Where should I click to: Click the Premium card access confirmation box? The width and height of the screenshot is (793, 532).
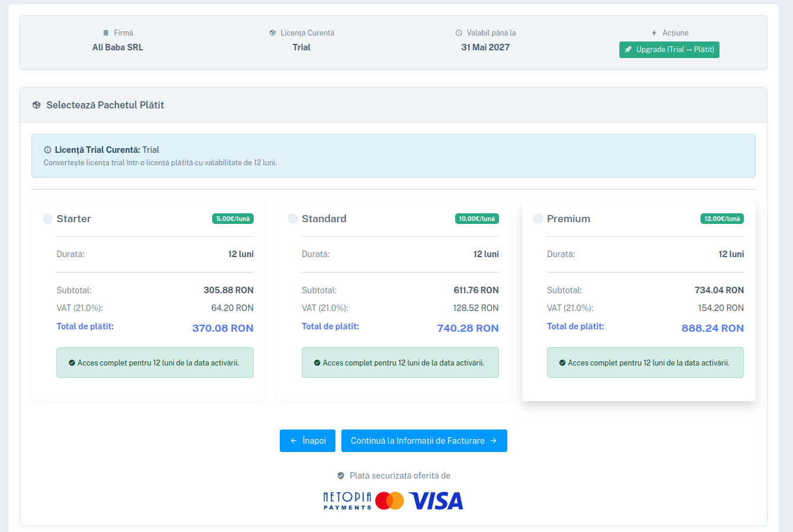[645, 363]
